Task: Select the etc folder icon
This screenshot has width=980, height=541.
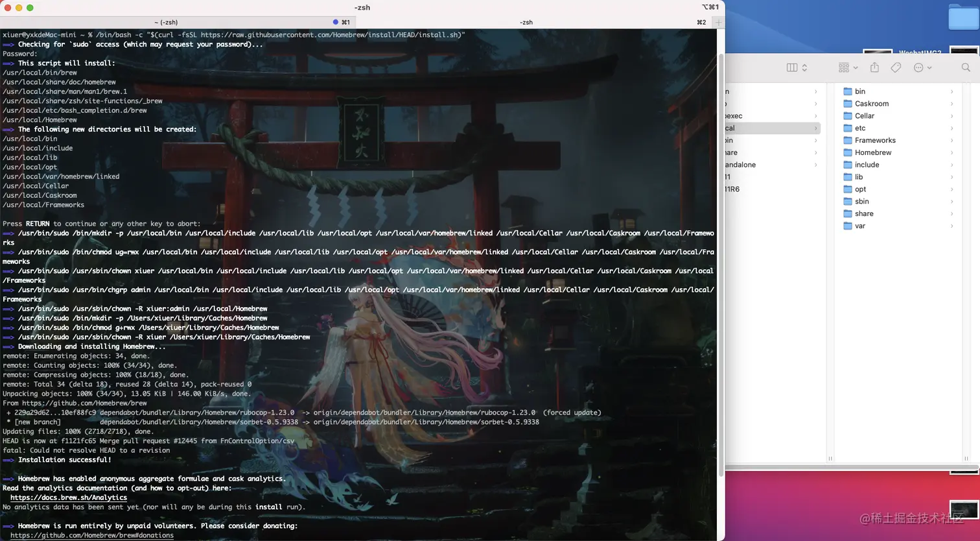Action: pyautogui.click(x=846, y=128)
